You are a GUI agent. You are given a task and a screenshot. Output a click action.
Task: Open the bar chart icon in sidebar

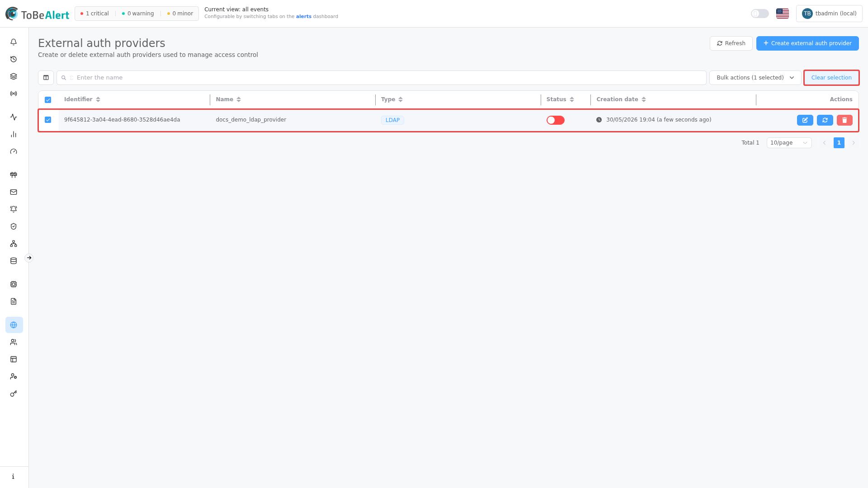14,134
